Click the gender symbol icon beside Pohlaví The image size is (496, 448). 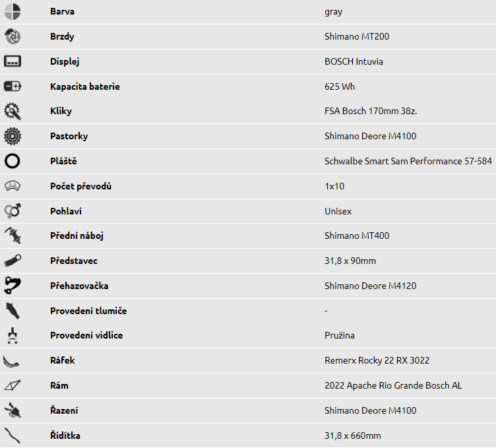[13, 211]
